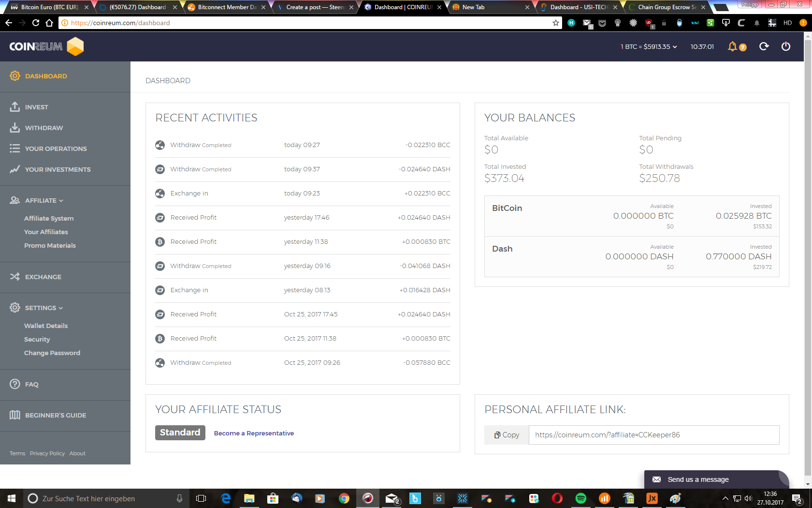Open Your Affiliates submenu link
Image resolution: width=812 pixels, height=508 pixels.
point(46,232)
